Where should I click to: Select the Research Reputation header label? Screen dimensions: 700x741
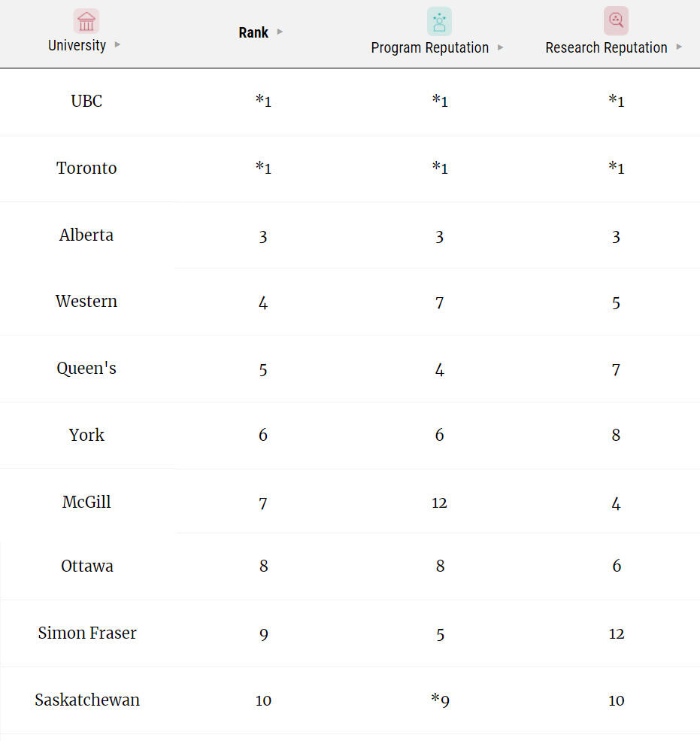606,47
